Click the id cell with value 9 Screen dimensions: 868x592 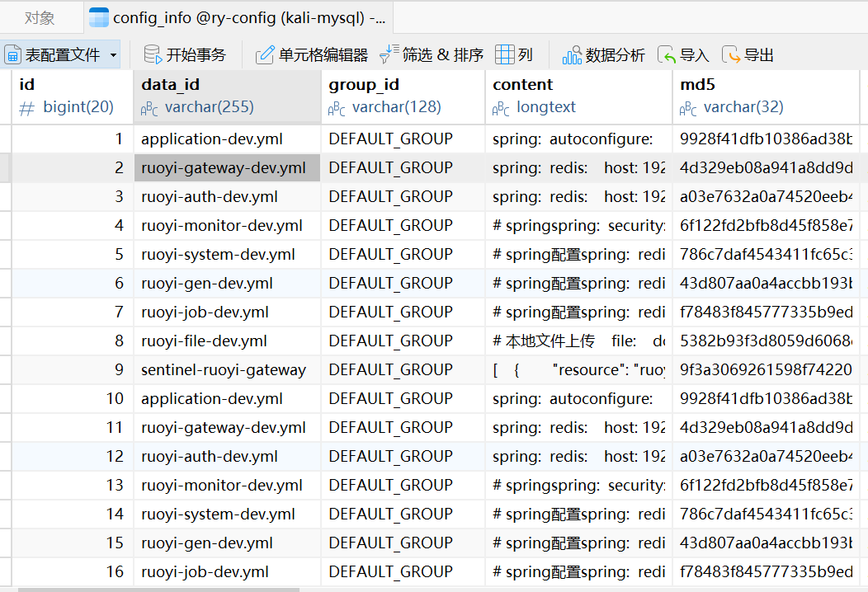tap(73, 369)
